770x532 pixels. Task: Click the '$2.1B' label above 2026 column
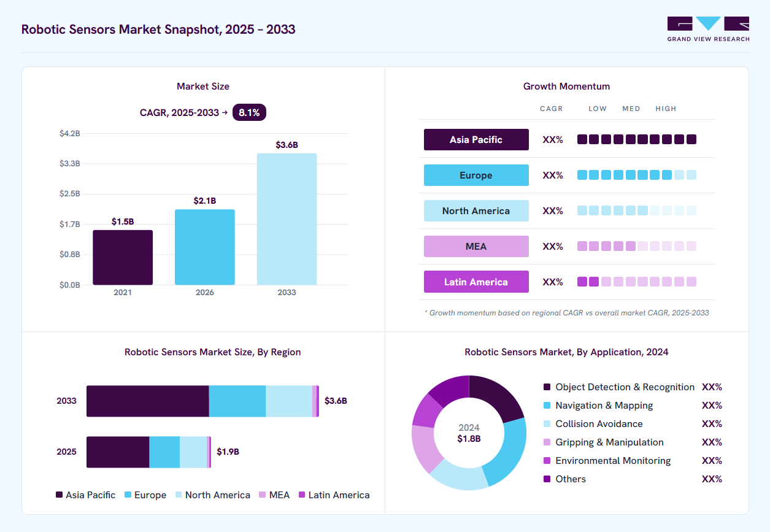point(205,201)
